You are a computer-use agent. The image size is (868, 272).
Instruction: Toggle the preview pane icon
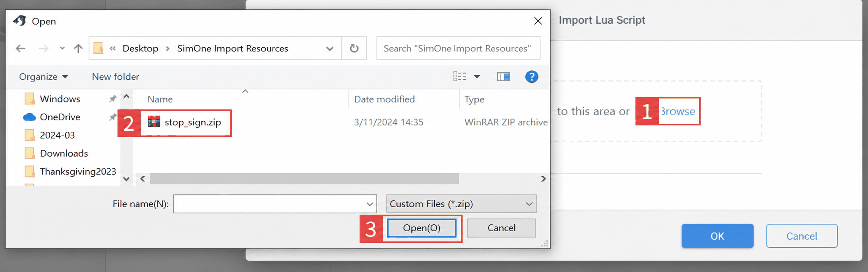pyautogui.click(x=503, y=77)
